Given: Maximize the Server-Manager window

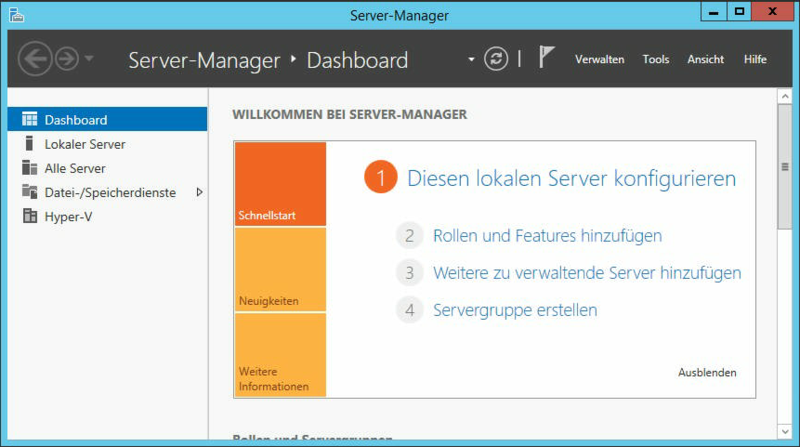Looking at the screenshot, I should click(739, 12).
